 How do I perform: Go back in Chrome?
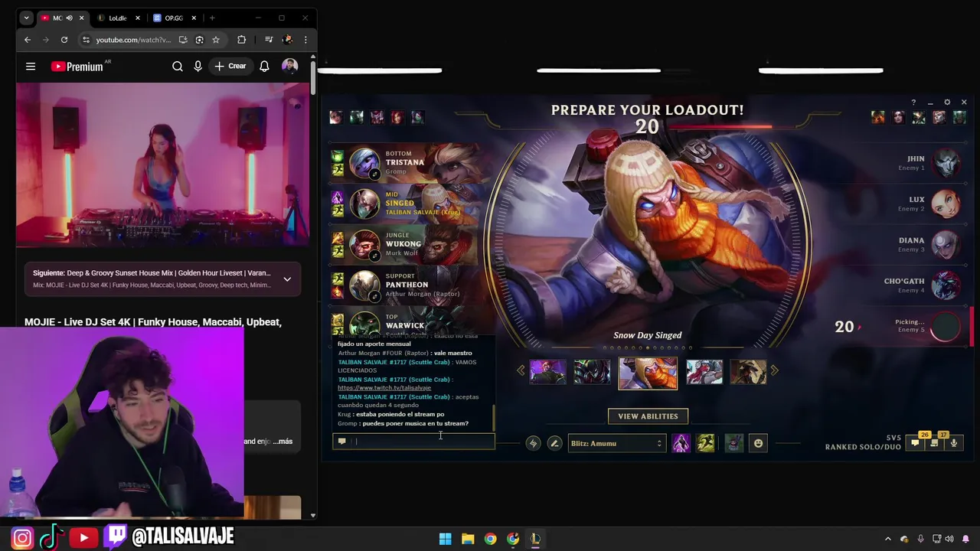(28, 40)
